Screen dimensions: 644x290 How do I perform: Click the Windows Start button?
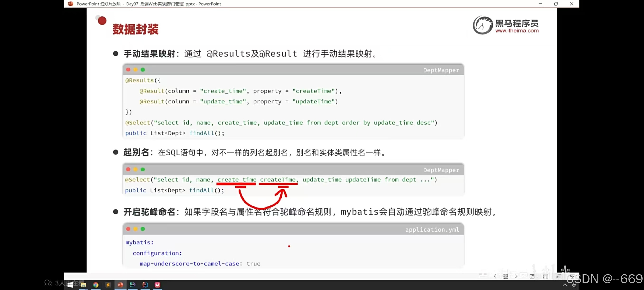tap(70, 285)
